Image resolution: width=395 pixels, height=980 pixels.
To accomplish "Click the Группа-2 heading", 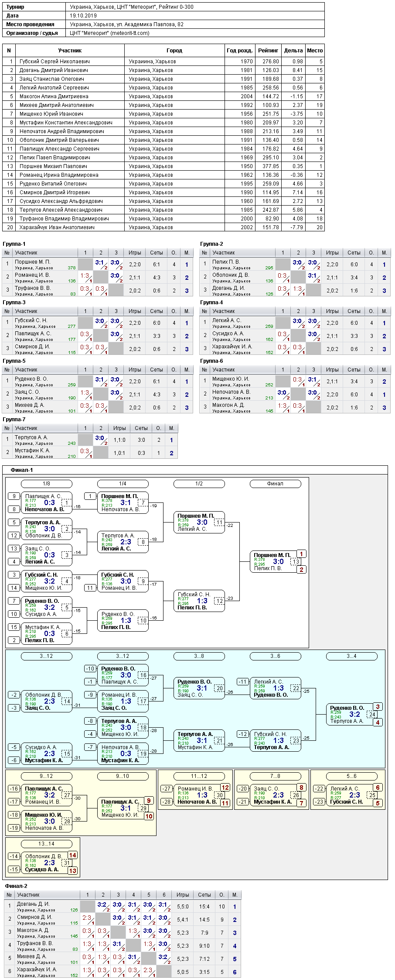I will click(x=211, y=244).
